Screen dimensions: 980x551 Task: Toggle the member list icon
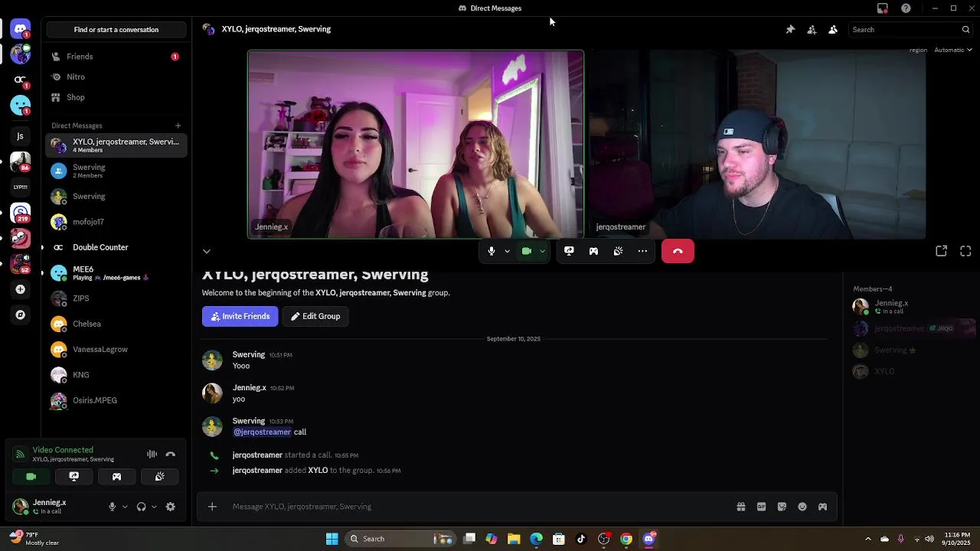pyautogui.click(x=833, y=29)
